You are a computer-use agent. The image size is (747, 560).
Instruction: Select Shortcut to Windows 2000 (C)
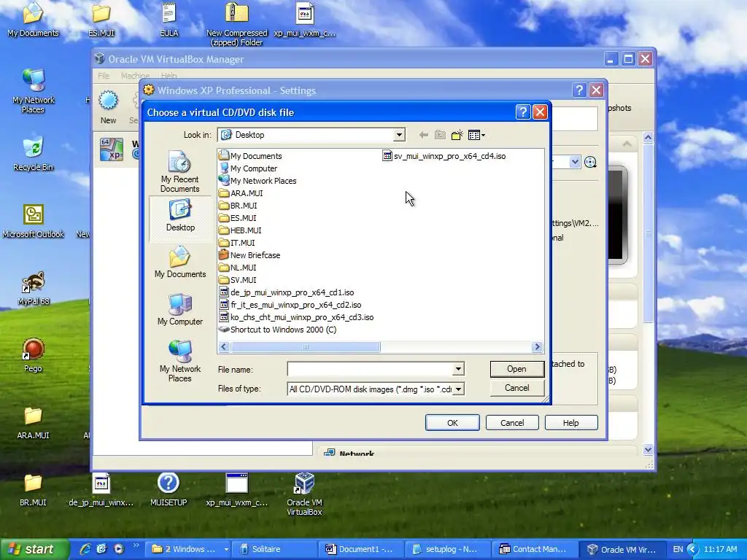point(278,330)
